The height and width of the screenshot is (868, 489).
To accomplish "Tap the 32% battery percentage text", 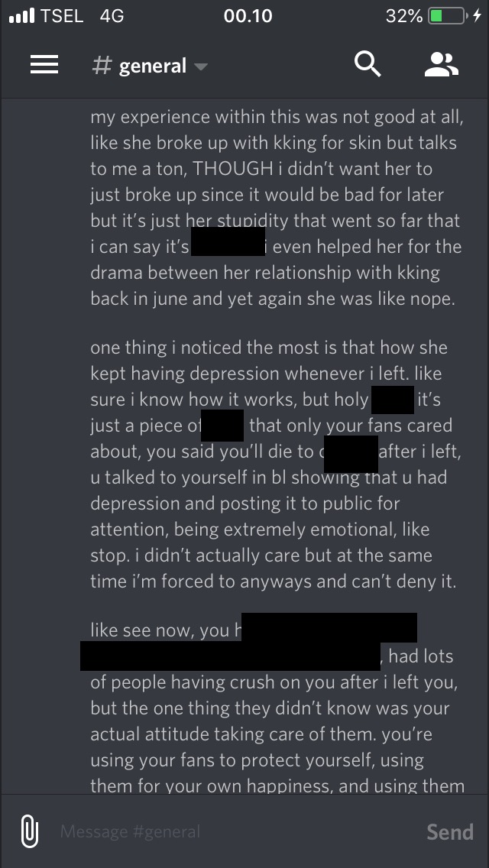I will [x=403, y=16].
